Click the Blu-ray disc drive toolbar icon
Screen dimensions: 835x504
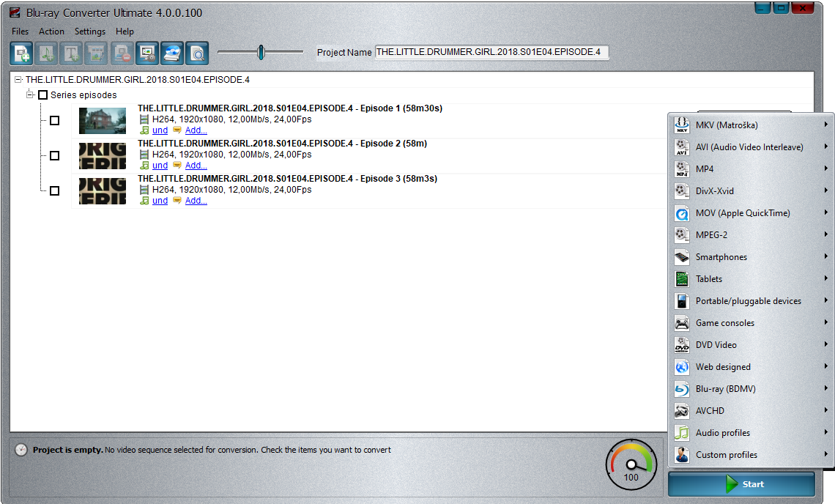coord(171,53)
